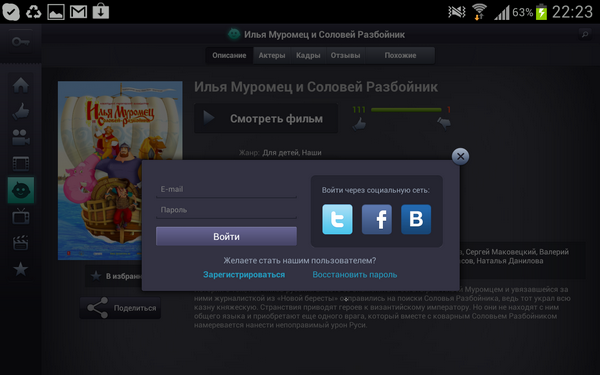Open the star favorites sidebar icon
This screenshot has height=375, width=600.
pos(21,269)
